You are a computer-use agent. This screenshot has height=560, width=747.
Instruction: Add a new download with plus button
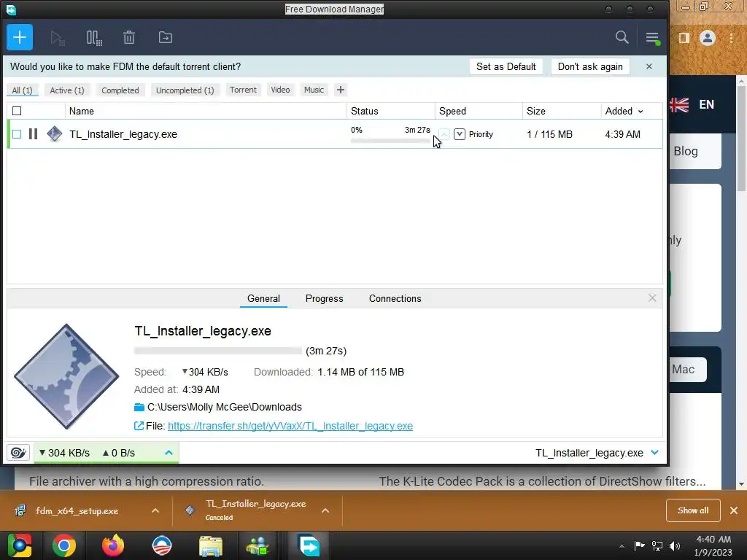pyautogui.click(x=20, y=37)
